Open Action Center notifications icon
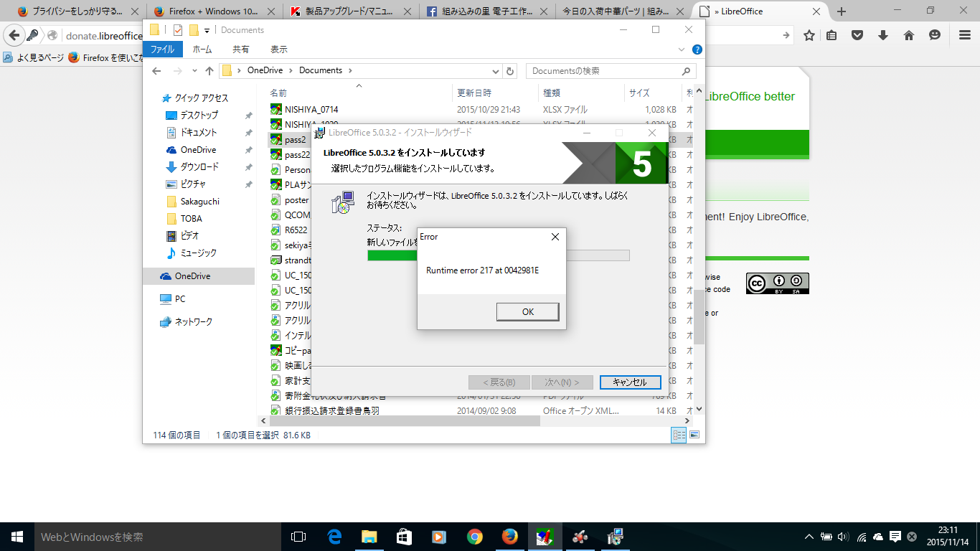The height and width of the screenshot is (551, 980). pyautogui.click(x=895, y=537)
